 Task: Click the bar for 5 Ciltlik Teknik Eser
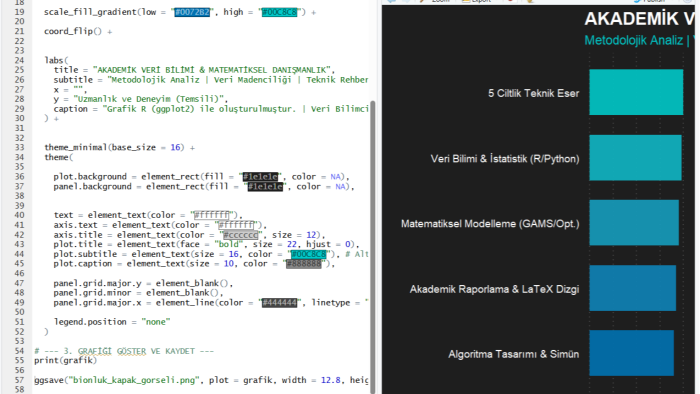(636, 92)
